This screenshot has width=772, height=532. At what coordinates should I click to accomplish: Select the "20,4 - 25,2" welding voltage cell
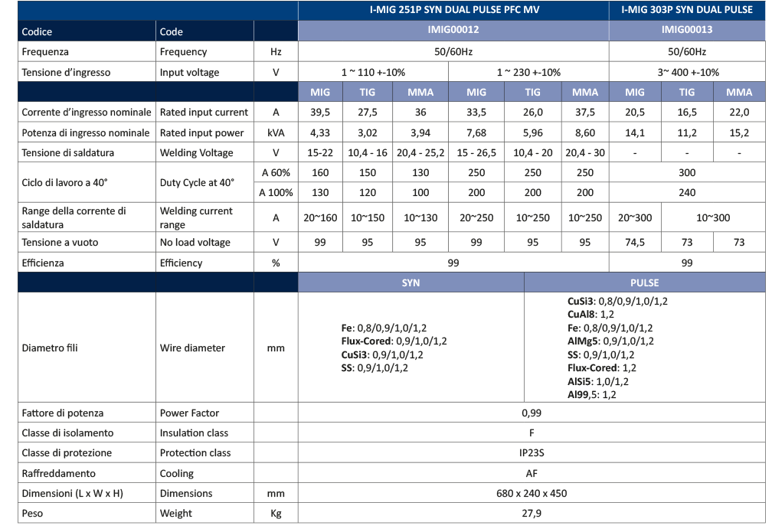pos(420,152)
